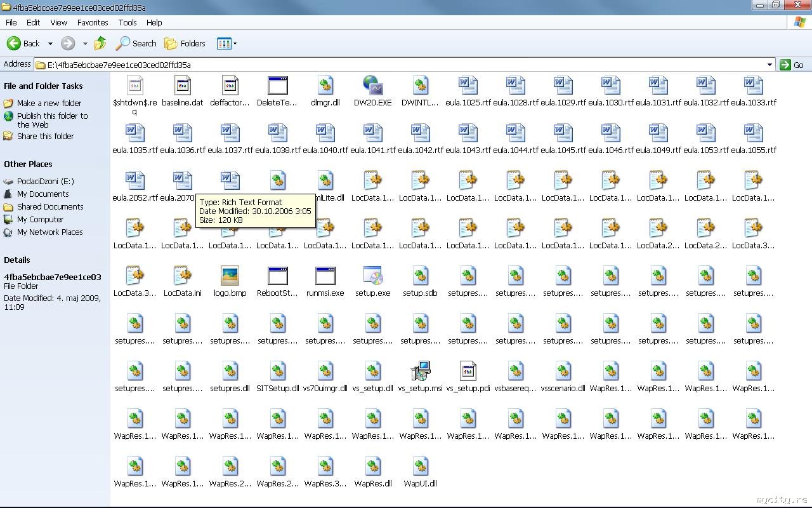Select the LocData.ini file icon
Viewport: 812px width, 508px height.
pos(182,277)
